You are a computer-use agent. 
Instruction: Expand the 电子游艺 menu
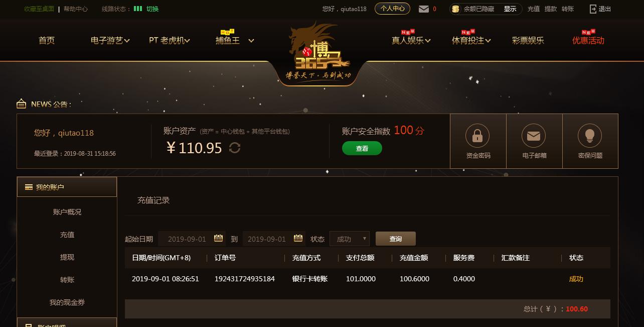point(110,41)
